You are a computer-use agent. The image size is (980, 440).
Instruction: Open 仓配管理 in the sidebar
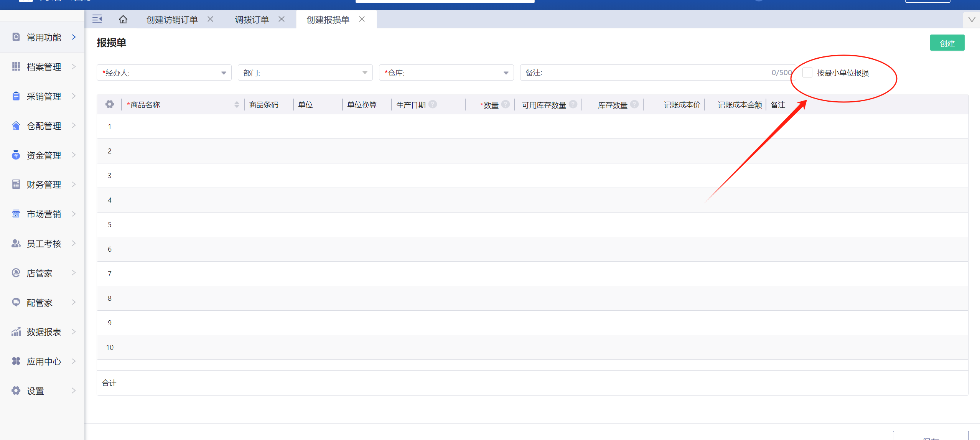click(x=43, y=126)
